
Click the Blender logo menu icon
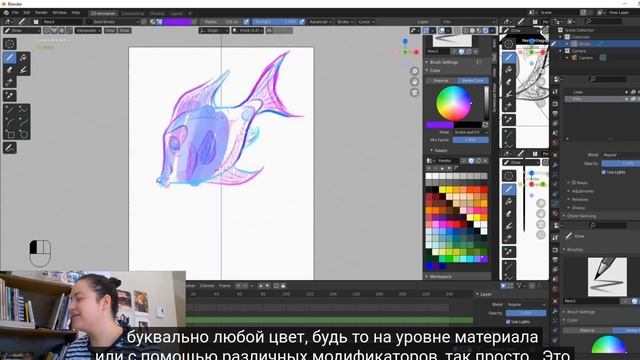pyautogui.click(x=6, y=13)
